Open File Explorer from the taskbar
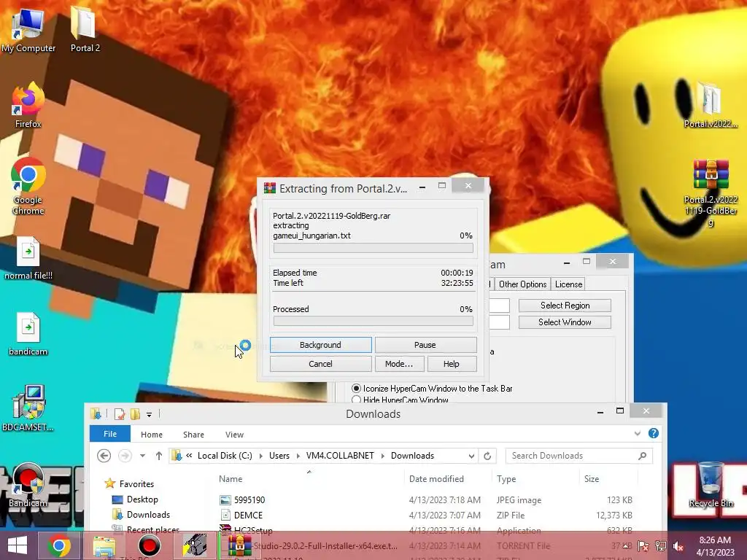This screenshot has width=747, height=560. pyautogui.click(x=104, y=545)
